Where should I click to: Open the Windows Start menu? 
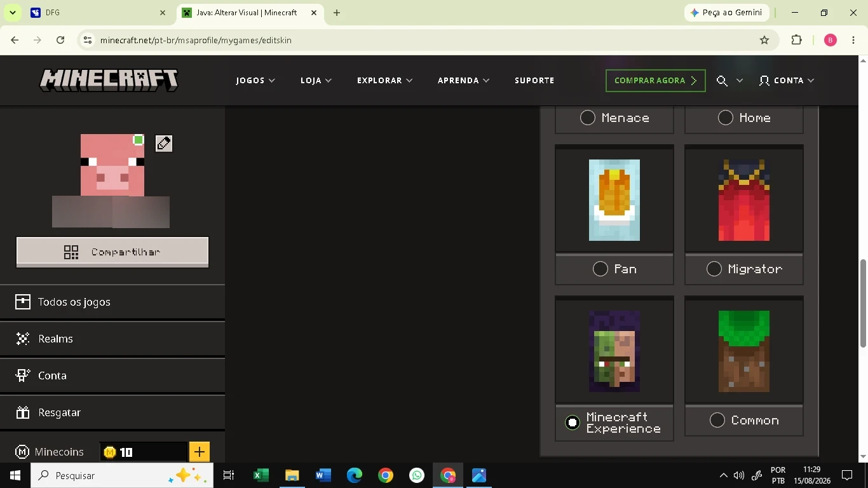[15, 475]
